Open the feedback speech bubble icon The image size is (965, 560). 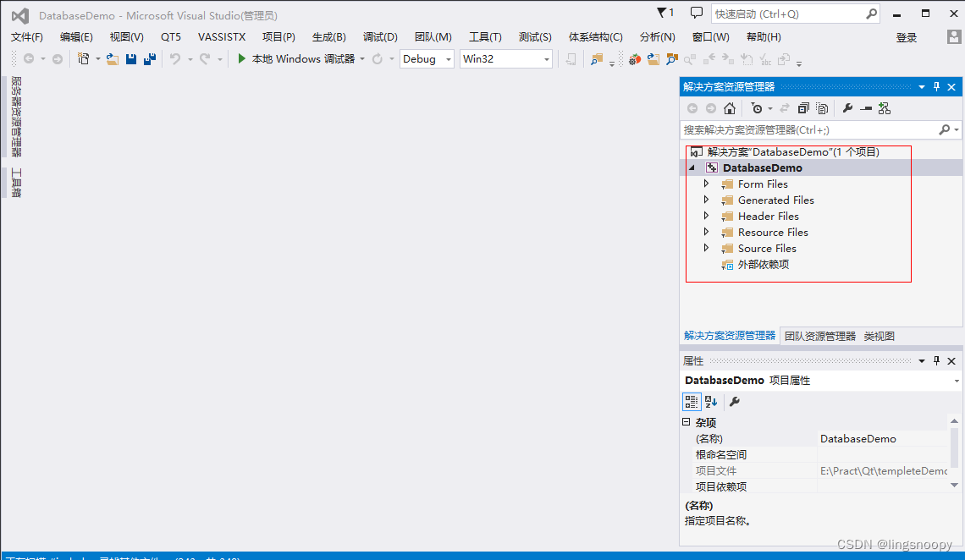(x=696, y=13)
